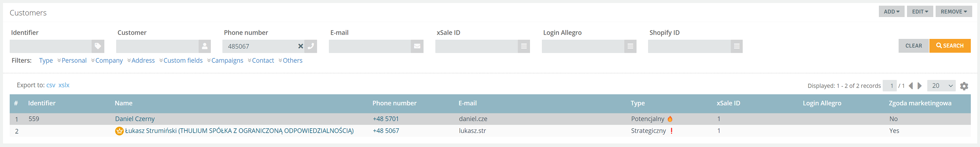The width and height of the screenshot is (980, 147).
Task: Open table settings with the gear icon
Action: click(x=964, y=86)
